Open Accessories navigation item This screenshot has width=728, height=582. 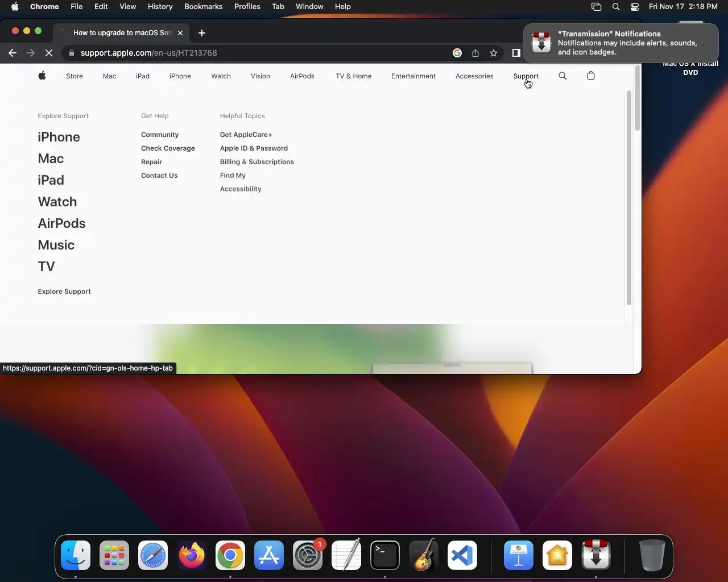click(x=474, y=76)
